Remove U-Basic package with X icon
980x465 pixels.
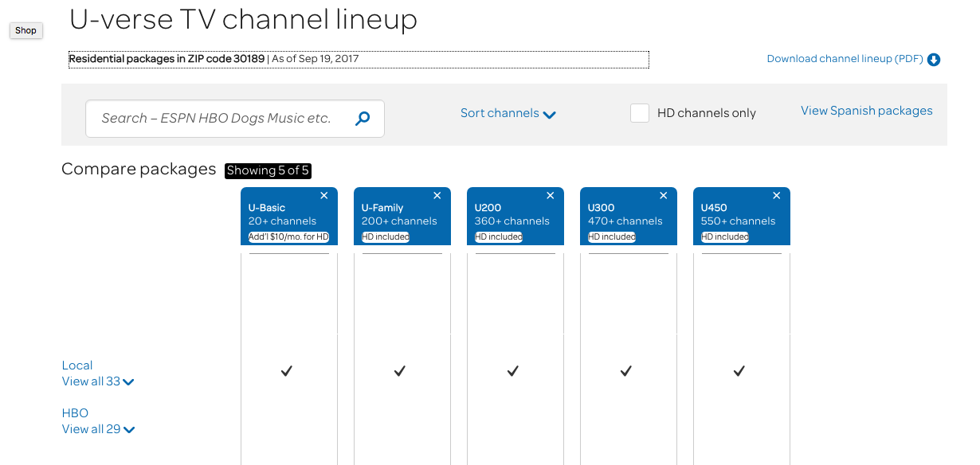click(324, 196)
